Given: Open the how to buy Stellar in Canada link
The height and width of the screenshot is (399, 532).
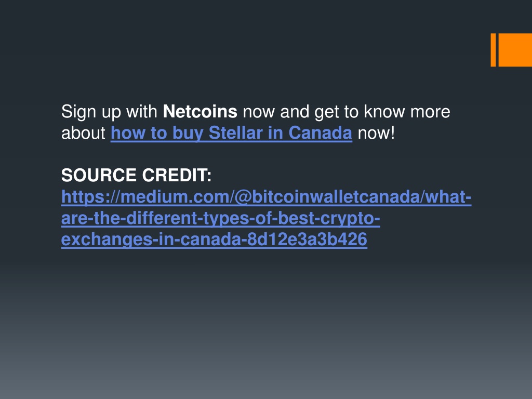Looking at the screenshot, I should pos(231,133).
